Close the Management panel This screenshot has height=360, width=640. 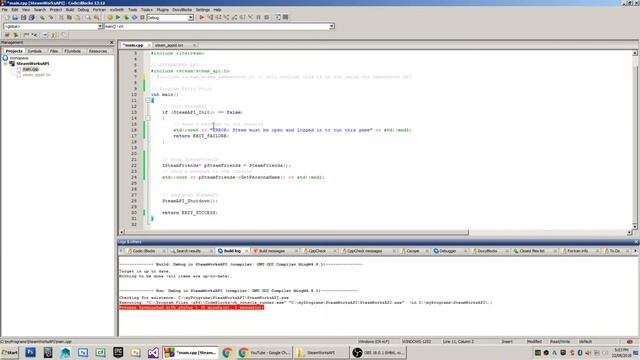pyautogui.click(x=111, y=42)
